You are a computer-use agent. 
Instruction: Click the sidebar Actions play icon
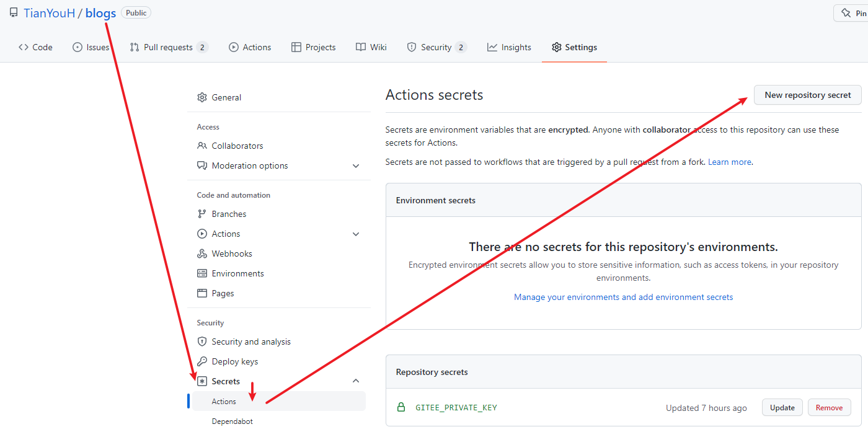202,234
